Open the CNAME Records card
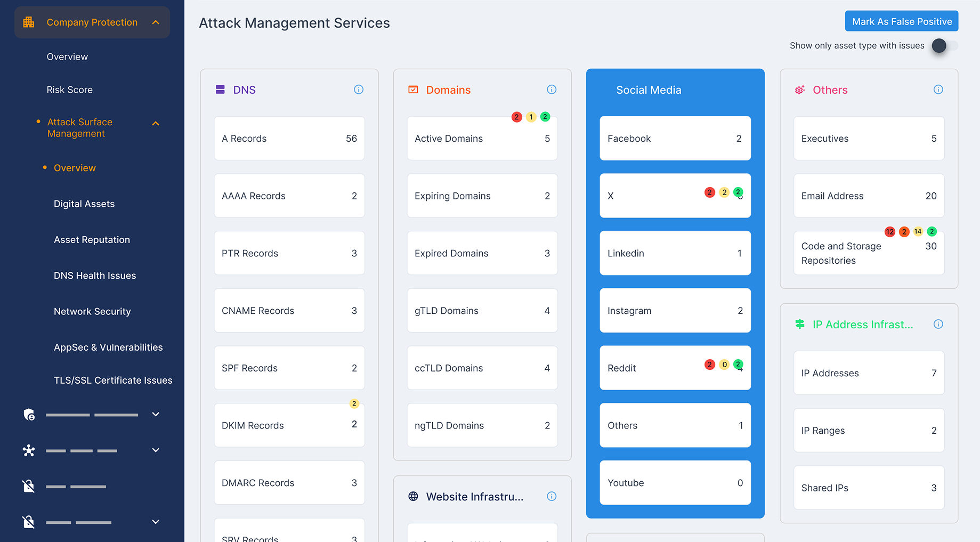The image size is (980, 542). (289, 311)
